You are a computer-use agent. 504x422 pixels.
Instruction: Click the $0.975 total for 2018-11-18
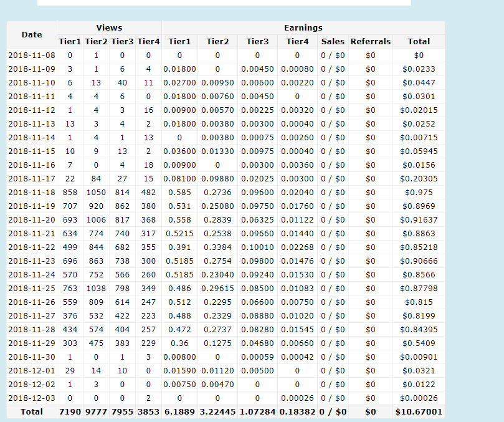419,193
